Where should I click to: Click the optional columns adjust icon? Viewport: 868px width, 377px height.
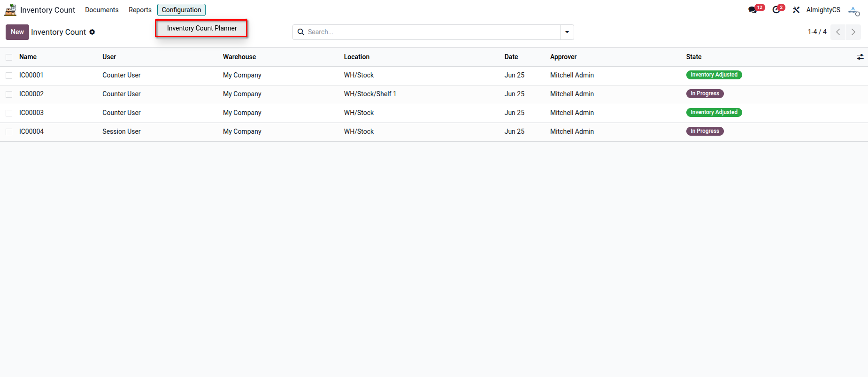[860, 57]
